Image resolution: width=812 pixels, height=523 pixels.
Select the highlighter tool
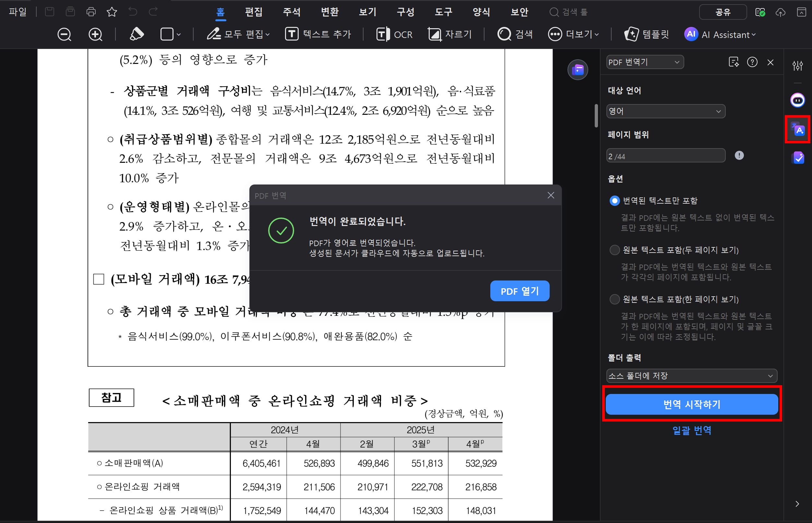click(137, 34)
